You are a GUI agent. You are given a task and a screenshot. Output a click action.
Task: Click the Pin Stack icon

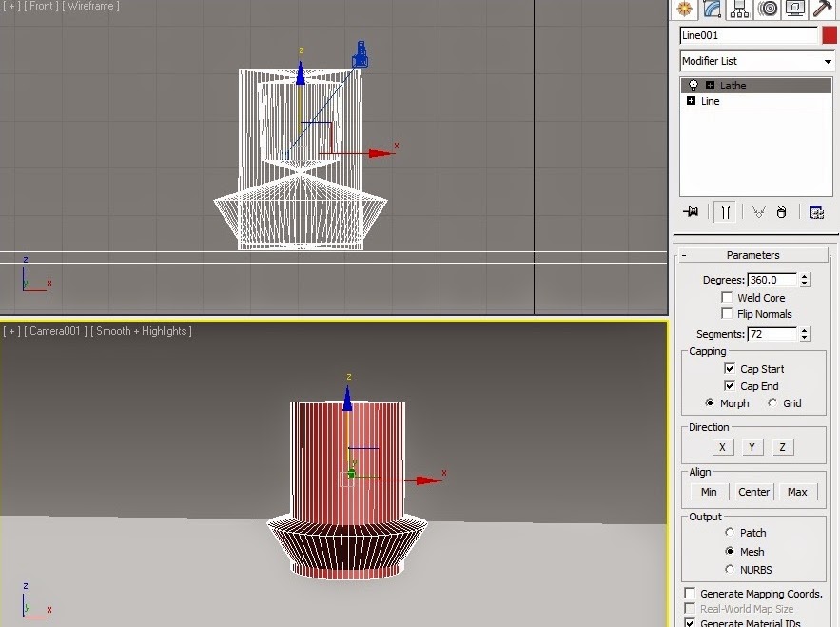tap(691, 211)
